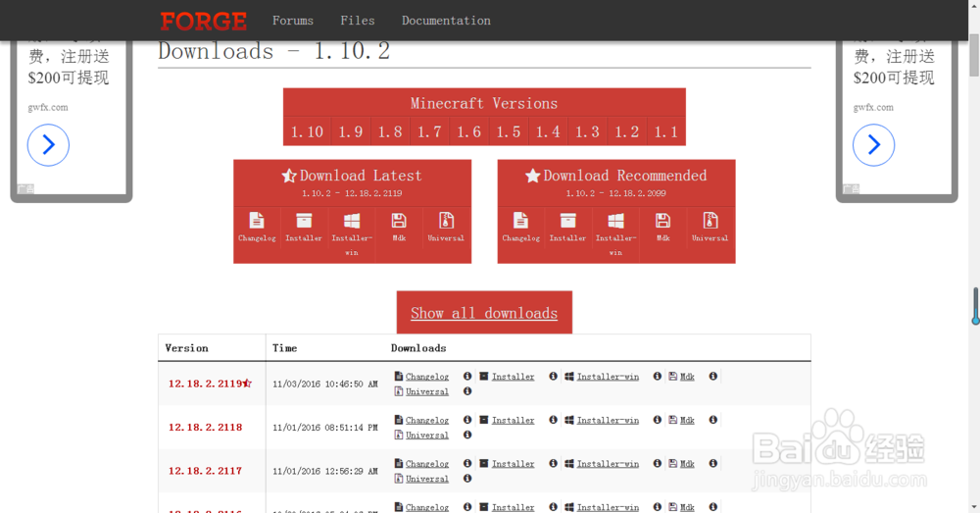Click Mdk link for version 12.18.2.2117
This screenshot has width=980, height=513.
click(x=687, y=464)
